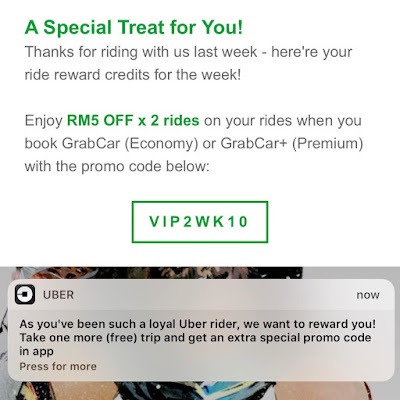Click the 'GrabCar (Economy)' text
This screenshot has width=400, height=400.
[130, 144]
